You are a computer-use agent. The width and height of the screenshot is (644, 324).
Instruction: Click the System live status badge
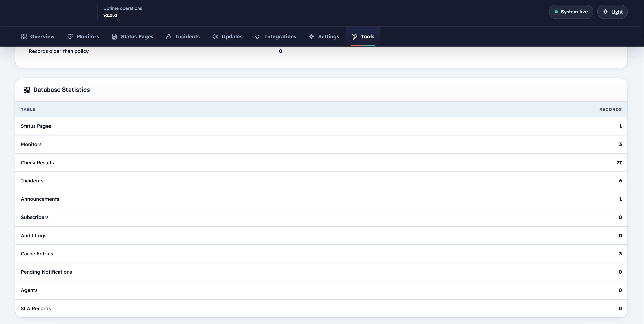(571, 12)
